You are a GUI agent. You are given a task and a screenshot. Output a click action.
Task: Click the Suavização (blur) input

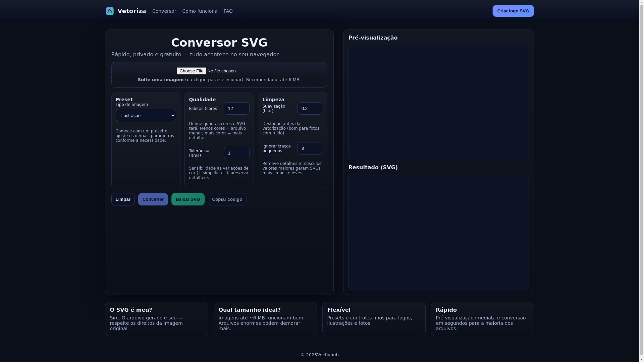pos(310,108)
